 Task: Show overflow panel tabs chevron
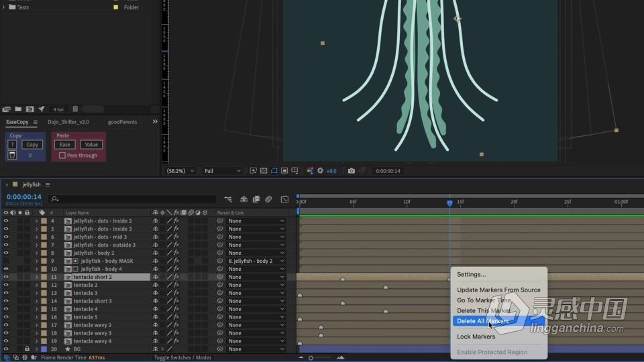click(155, 121)
